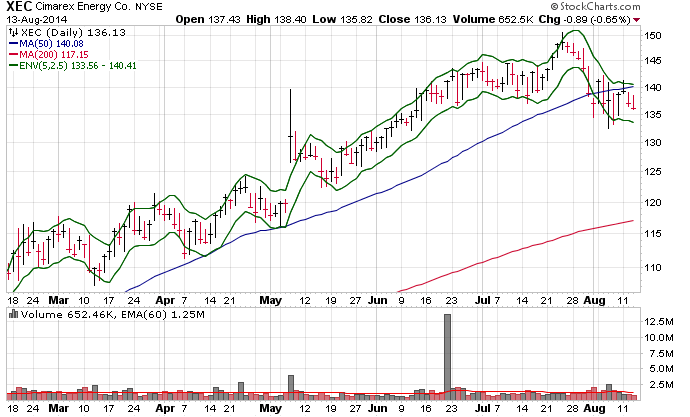Click the blue MA(50) legend line marker
690x417 pixels.
pos(14,44)
